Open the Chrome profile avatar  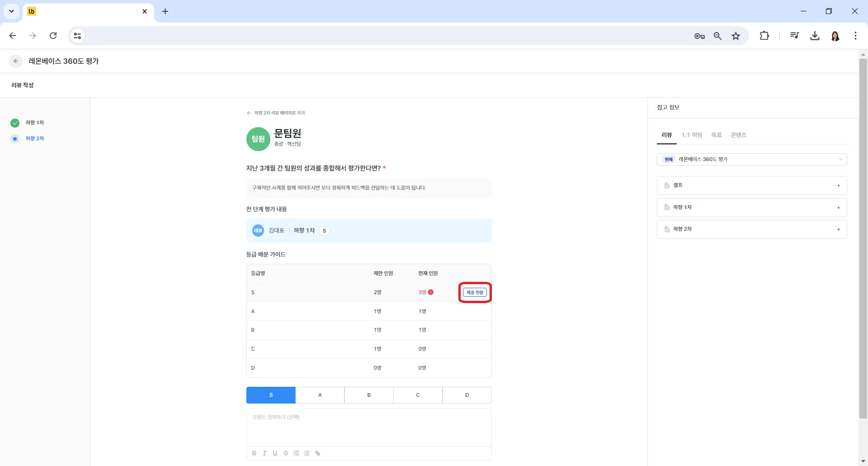835,36
